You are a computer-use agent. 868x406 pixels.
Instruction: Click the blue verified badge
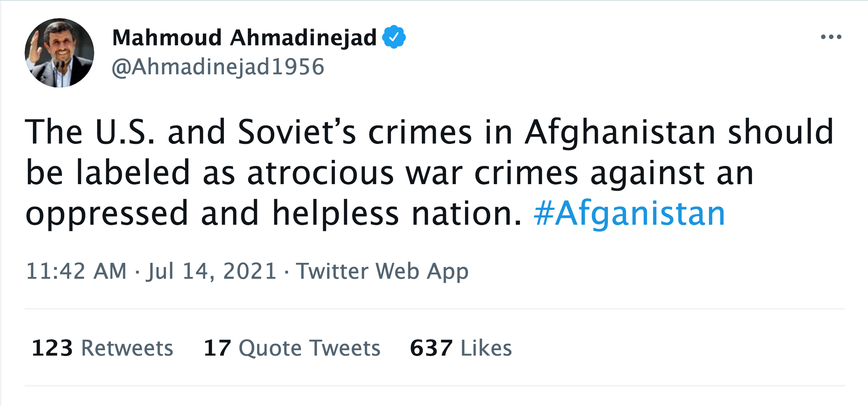(x=394, y=37)
